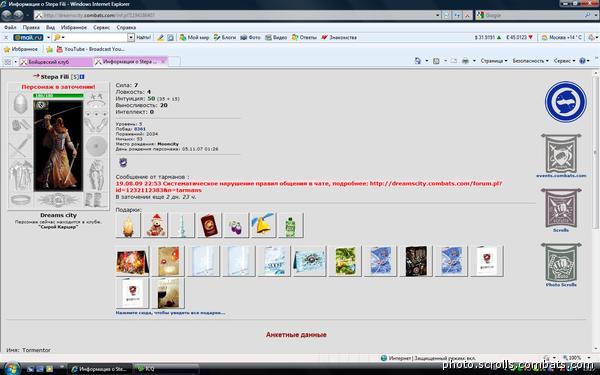Open the YouTube - Broadcast Yourself bookmark

(90, 49)
